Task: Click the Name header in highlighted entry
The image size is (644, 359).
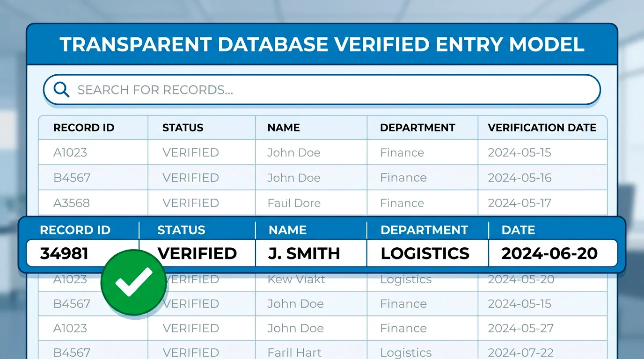Action: pyautogui.click(x=287, y=230)
